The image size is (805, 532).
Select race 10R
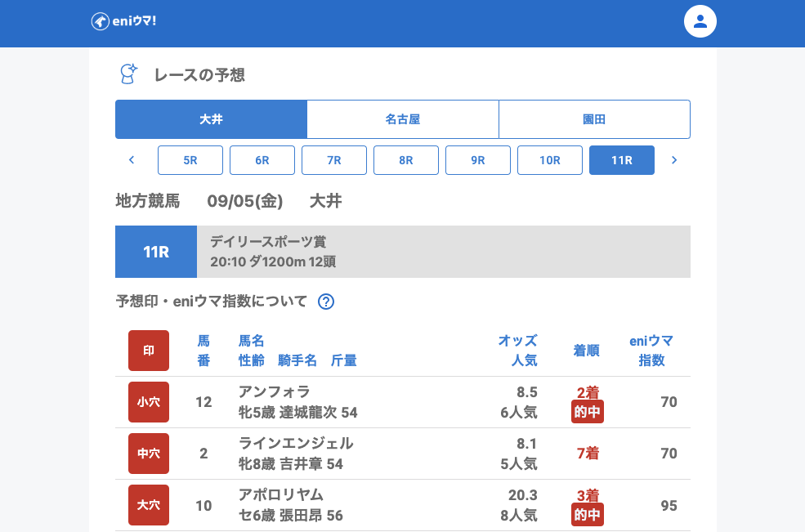[x=550, y=160]
